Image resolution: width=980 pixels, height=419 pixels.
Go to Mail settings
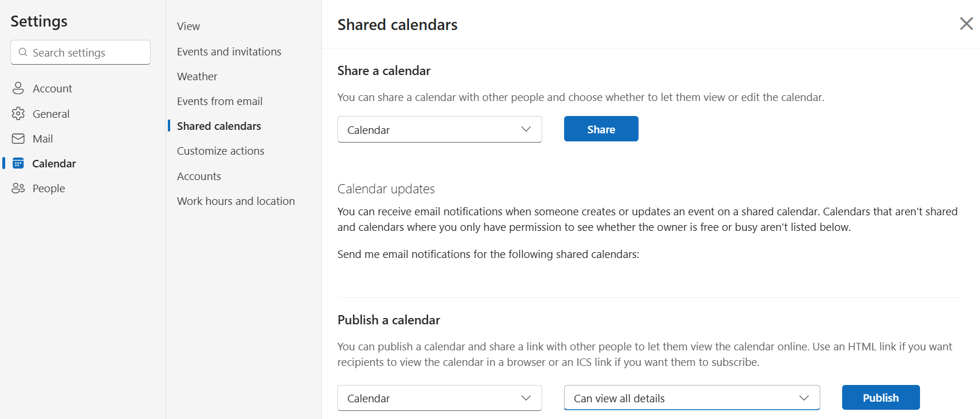[x=43, y=139]
